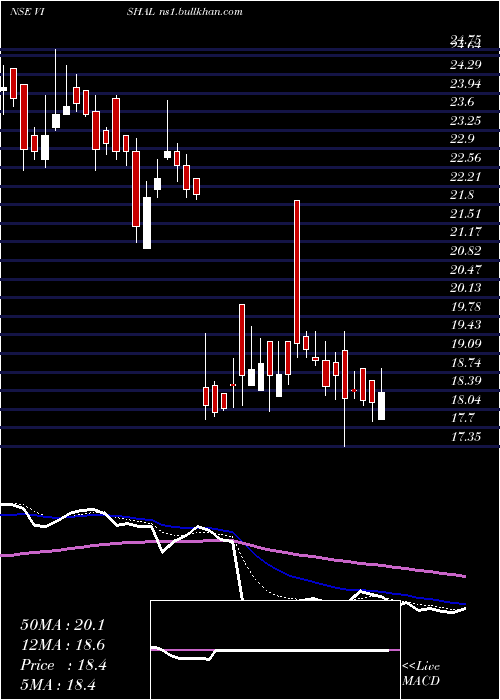
Task: Click the 22.9 price axis label
Action: (x=462, y=139)
